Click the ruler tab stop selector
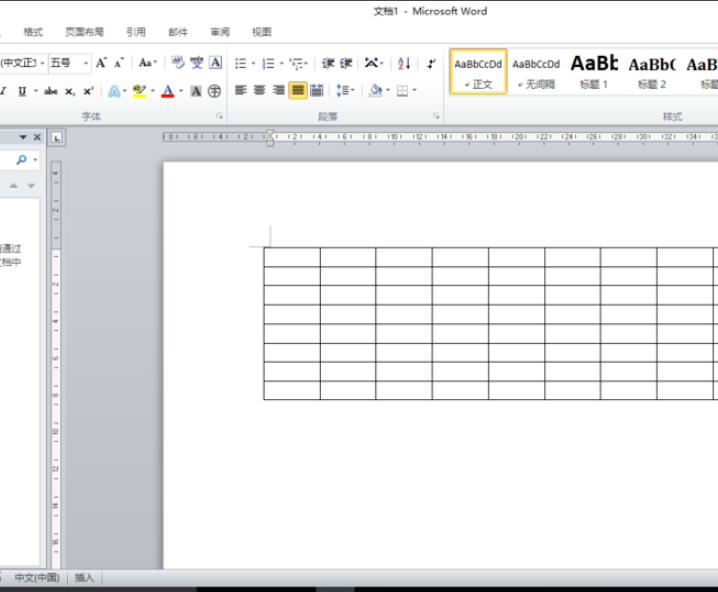 pos(57,137)
